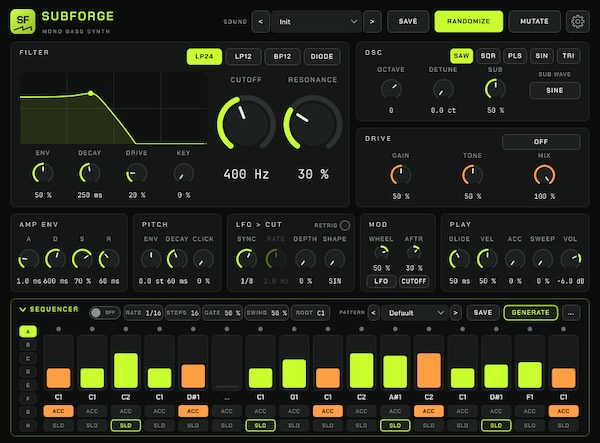
Task: Open the Aftertouch CUTOFF destination selector
Action: 414,281
